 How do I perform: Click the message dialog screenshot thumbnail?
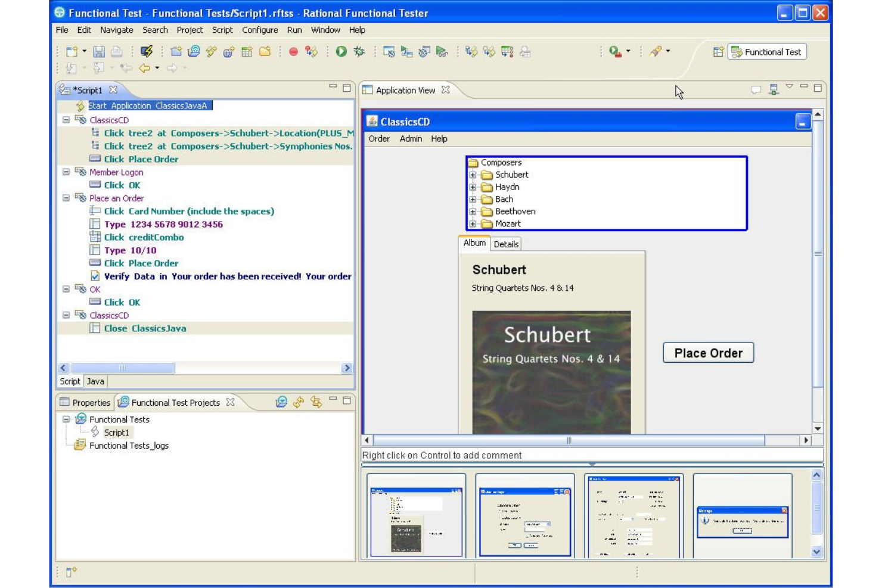pyautogui.click(x=743, y=516)
